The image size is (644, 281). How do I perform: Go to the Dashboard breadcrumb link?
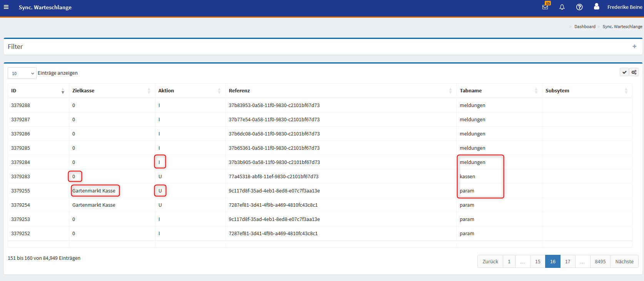[585, 27]
